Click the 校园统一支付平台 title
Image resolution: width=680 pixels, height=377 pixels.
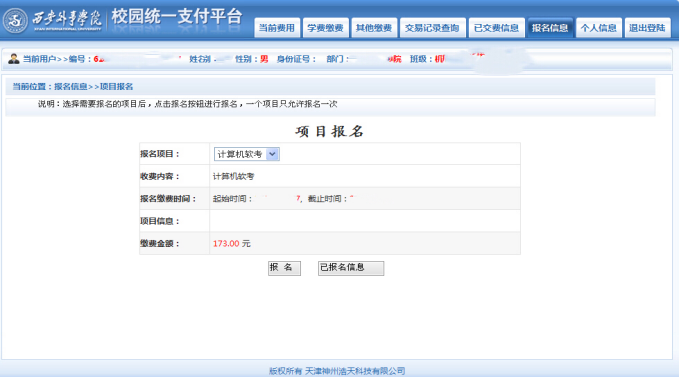point(177,17)
